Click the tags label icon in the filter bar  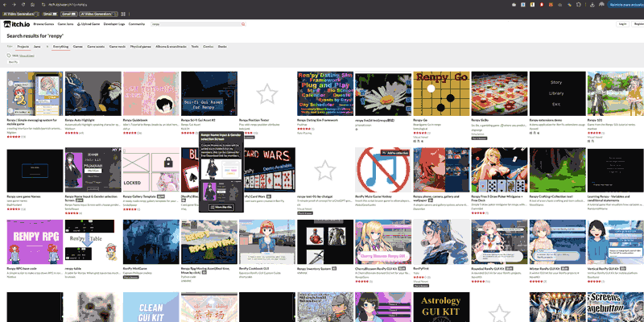click(9, 55)
